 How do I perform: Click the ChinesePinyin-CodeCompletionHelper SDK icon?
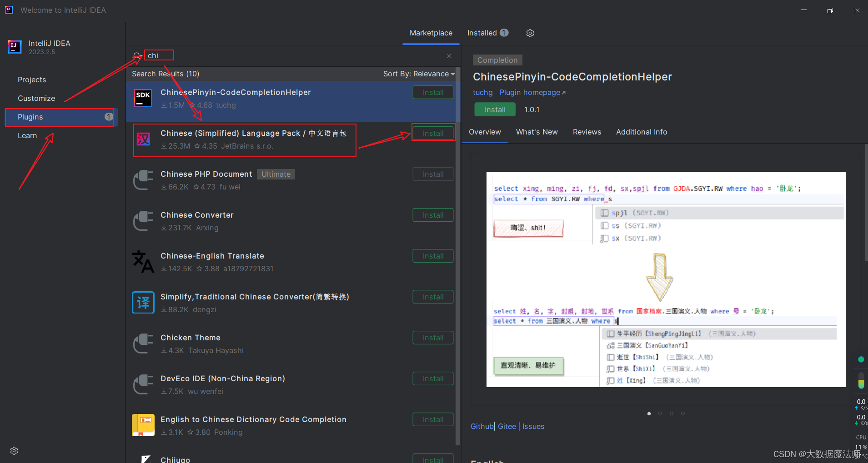click(143, 98)
